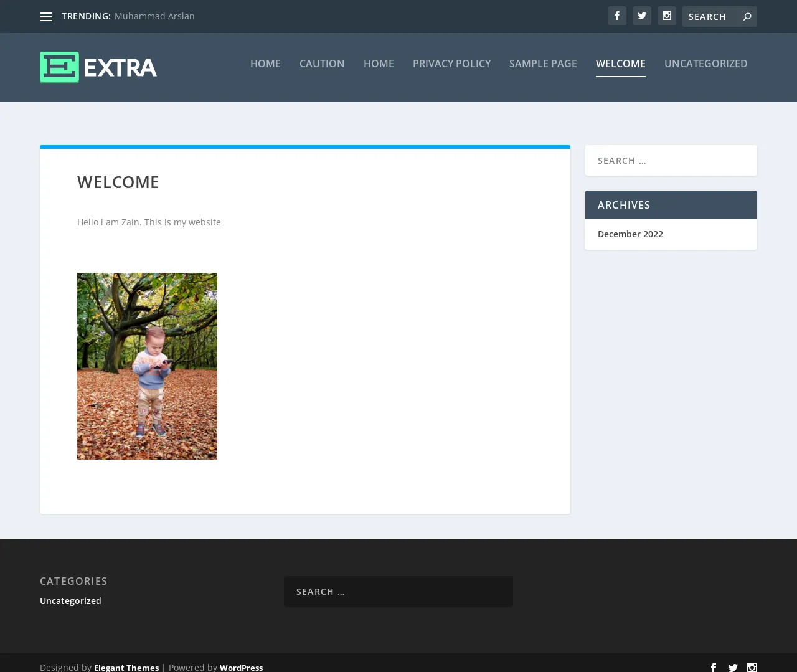Click the footer Search field

(x=398, y=592)
